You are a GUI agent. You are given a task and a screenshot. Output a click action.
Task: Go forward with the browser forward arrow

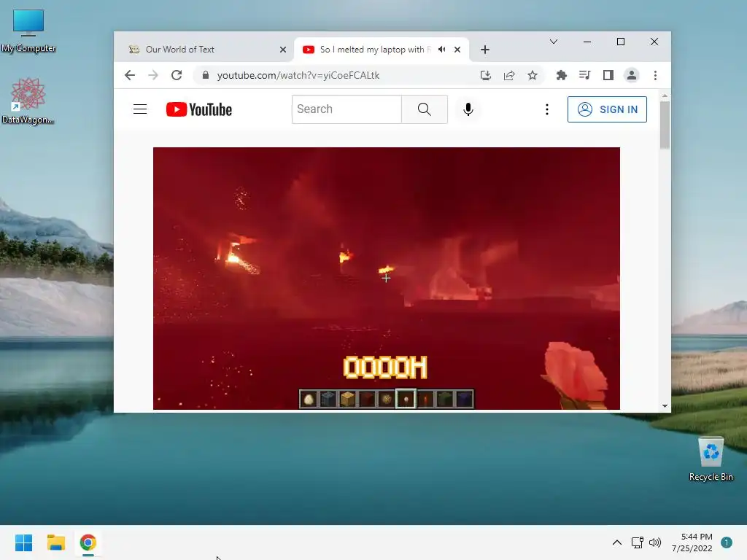point(153,75)
